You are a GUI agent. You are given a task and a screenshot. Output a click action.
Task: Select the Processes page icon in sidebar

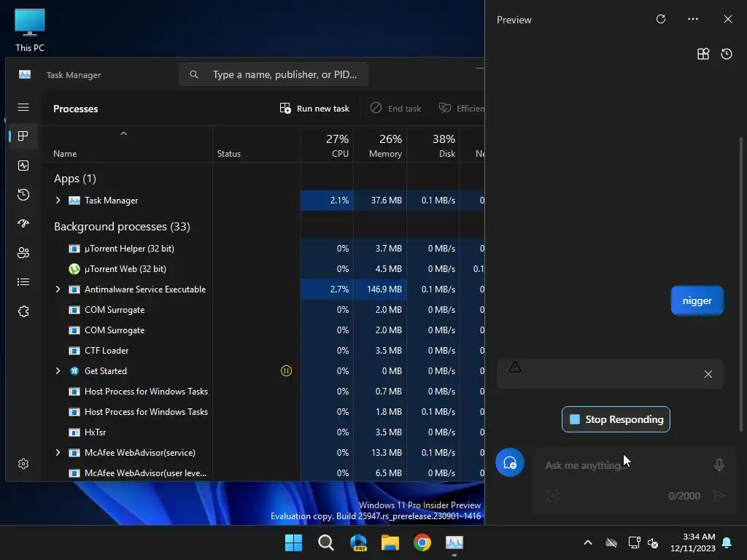coord(23,136)
